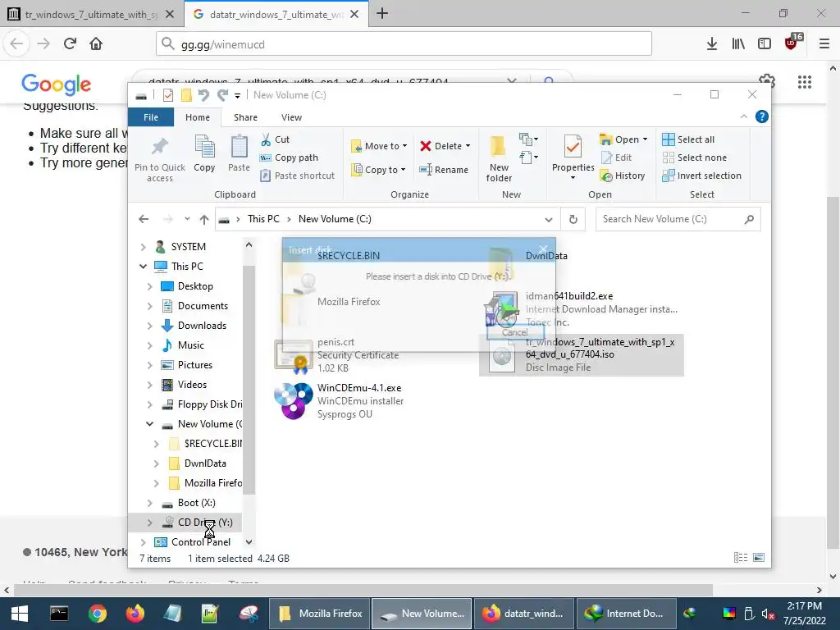The image size is (840, 630).
Task: Select Music in navigation tree
Action: [190, 345]
